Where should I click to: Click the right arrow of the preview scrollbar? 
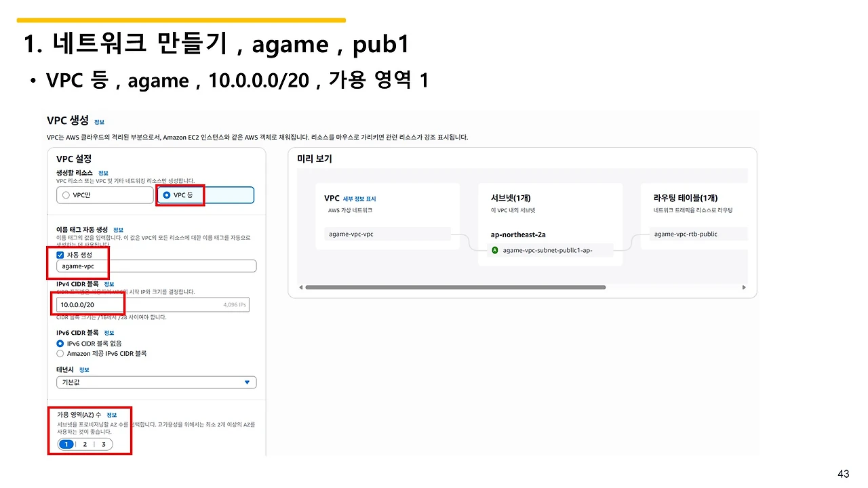tap(744, 287)
